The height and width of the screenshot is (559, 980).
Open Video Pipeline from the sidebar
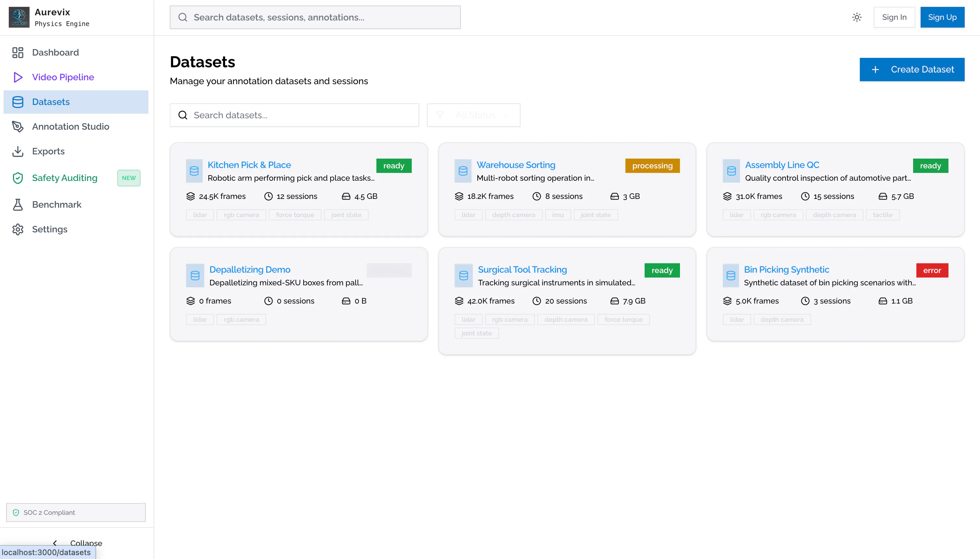coord(76,77)
